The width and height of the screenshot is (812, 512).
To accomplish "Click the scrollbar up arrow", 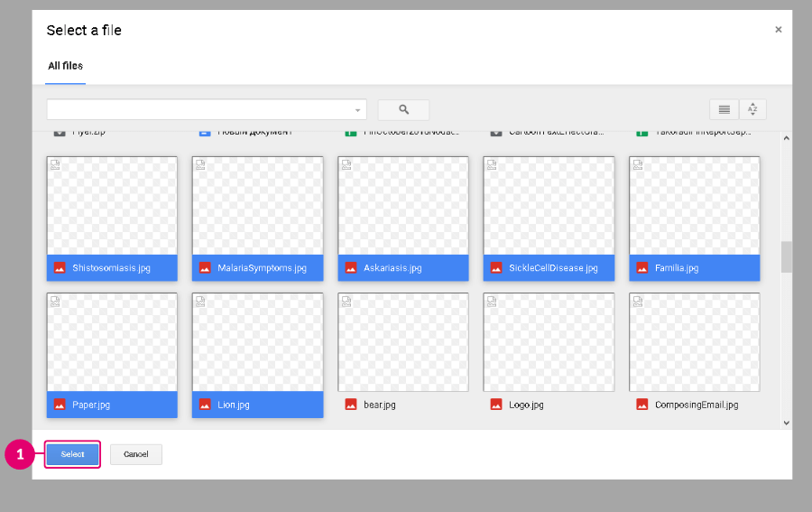I will coord(786,138).
